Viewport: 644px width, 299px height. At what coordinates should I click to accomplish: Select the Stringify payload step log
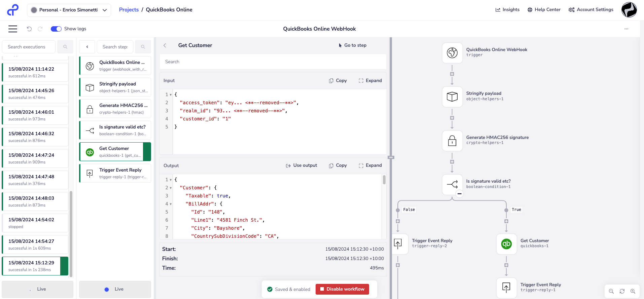[x=115, y=87]
